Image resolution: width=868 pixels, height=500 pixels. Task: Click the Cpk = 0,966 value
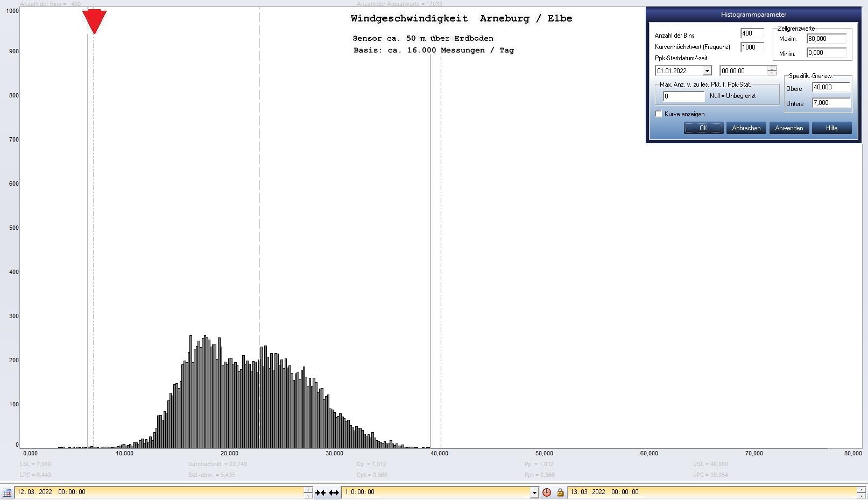coord(372,475)
